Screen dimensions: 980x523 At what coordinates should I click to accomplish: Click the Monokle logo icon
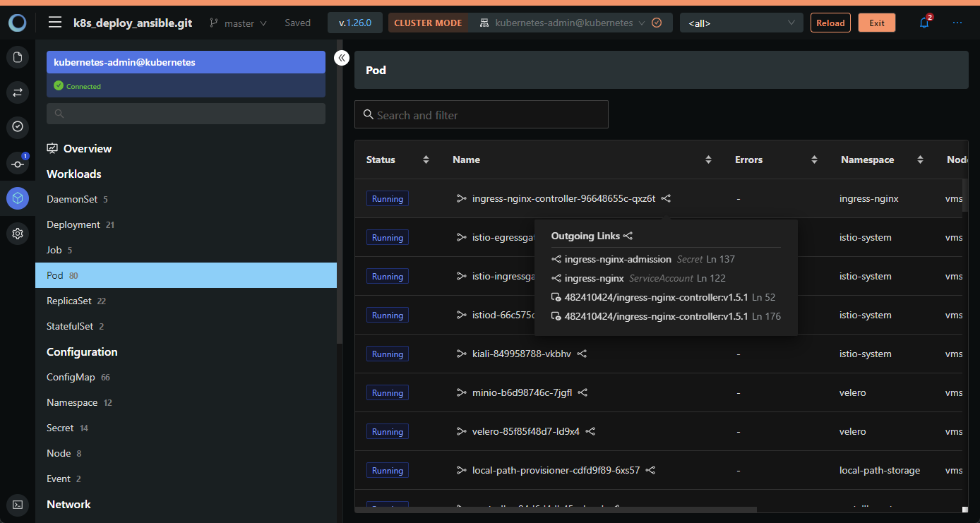18,23
